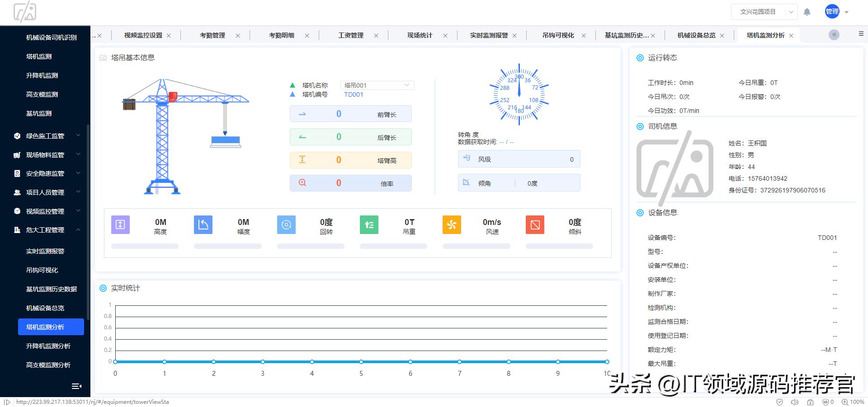Click the 风级 wind level icon
868x407 pixels.
tap(467, 158)
